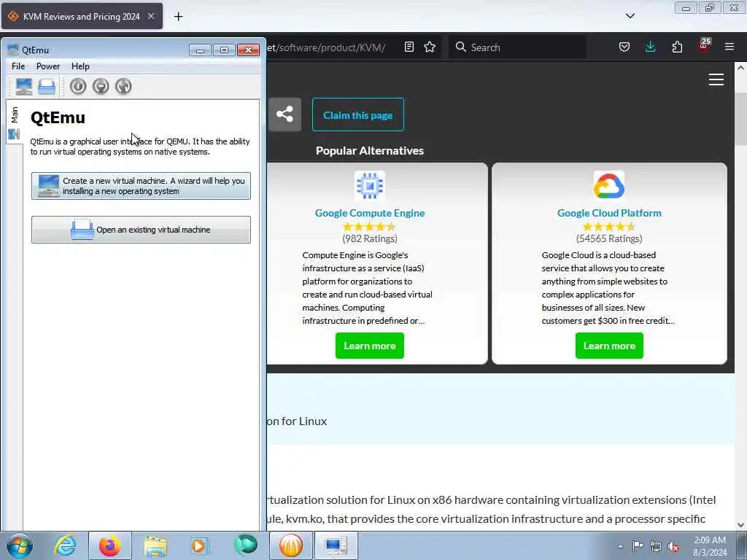This screenshot has width=747, height=560.
Task: Click the open virtual machine toolbar icon
Action: (47, 86)
